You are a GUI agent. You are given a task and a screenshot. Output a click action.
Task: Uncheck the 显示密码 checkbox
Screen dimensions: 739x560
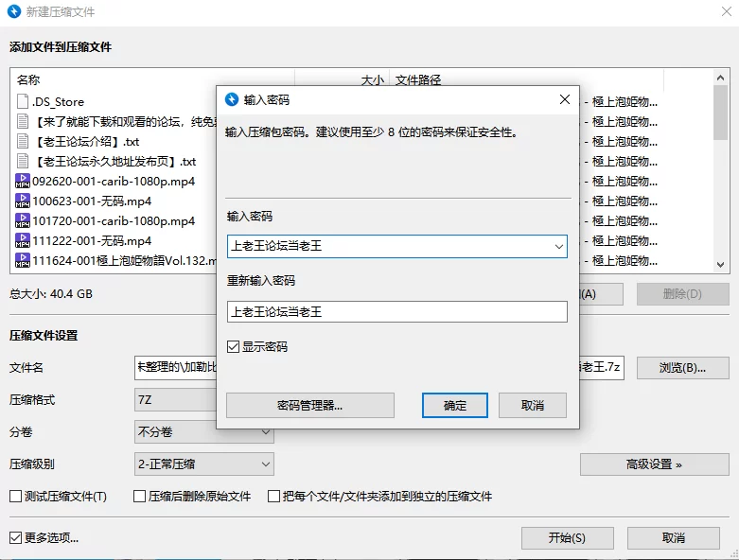(234, 346)
